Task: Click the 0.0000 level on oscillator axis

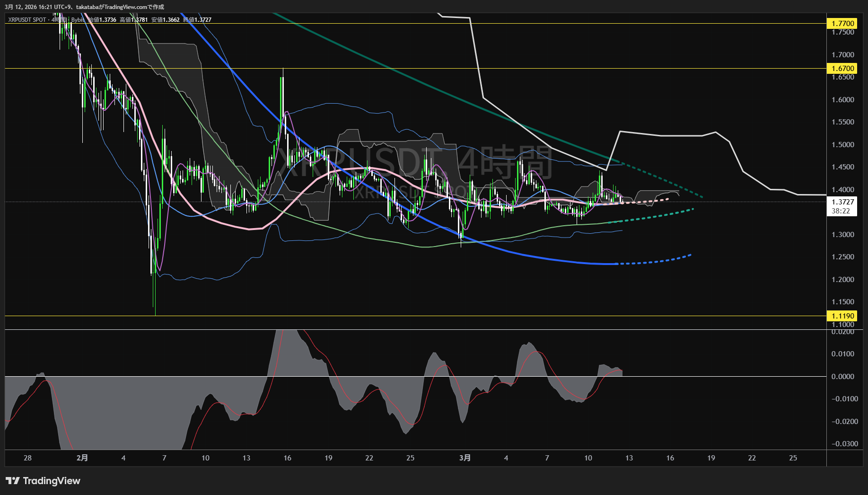Action: tap(843, 377)
